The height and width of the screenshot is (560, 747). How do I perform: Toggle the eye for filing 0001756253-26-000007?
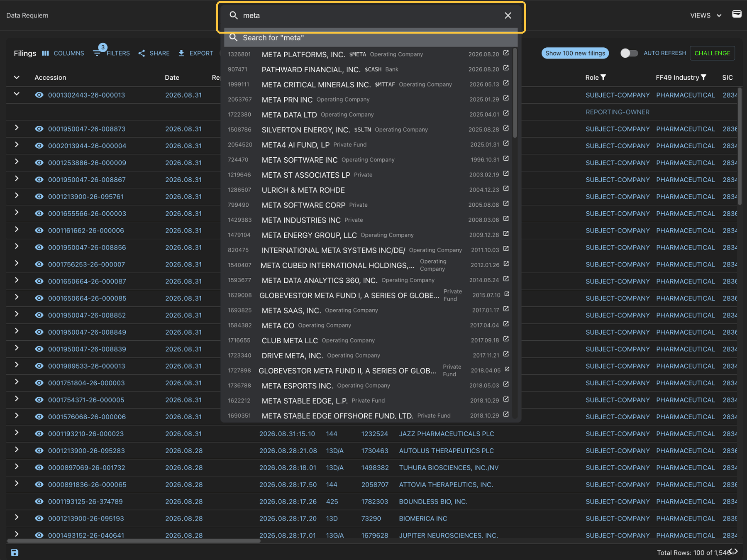tap(39, 264)
